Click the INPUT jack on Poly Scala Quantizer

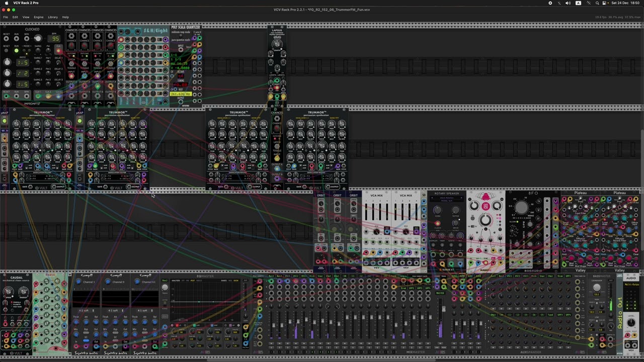click(181, 50)
